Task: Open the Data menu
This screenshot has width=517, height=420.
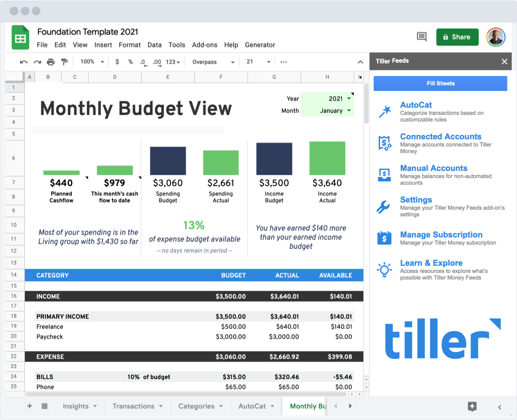Action: (154, 45)
